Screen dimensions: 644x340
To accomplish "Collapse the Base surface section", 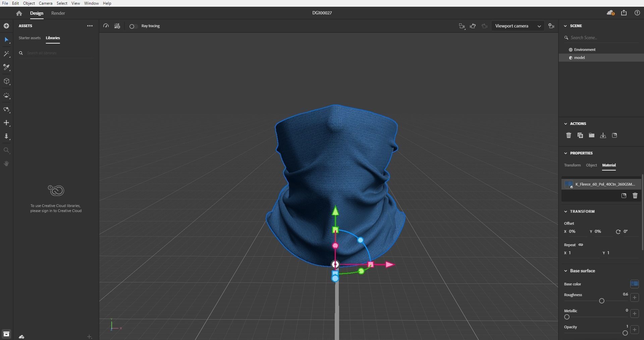I will pyautogui.click(x=566, y=271).
